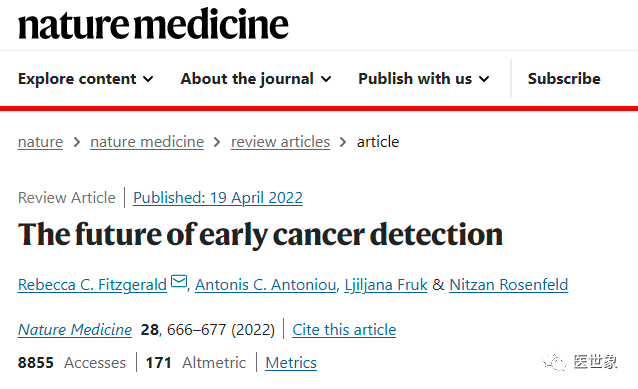Expand the About the journal menu
The width and height of the screenshot is (638, 389).
(256, 79)
